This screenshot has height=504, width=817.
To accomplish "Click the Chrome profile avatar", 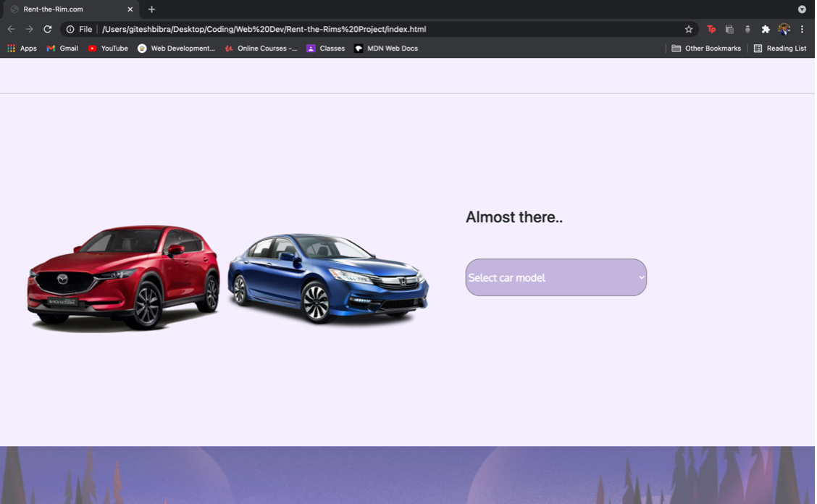I will [784, 29].
